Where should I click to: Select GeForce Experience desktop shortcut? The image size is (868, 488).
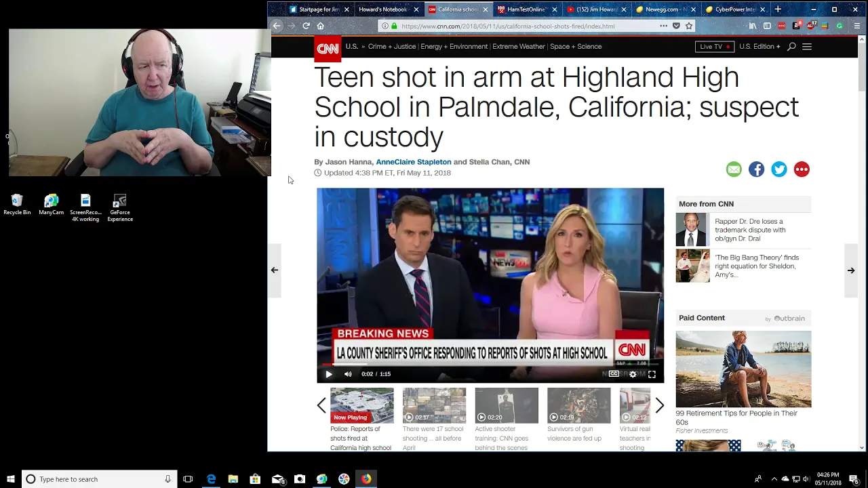tap(120, 208)
